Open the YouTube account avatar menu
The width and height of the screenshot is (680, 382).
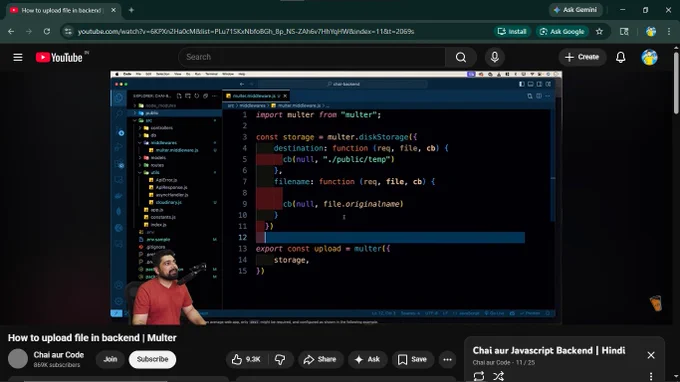(x=649, y=57)
